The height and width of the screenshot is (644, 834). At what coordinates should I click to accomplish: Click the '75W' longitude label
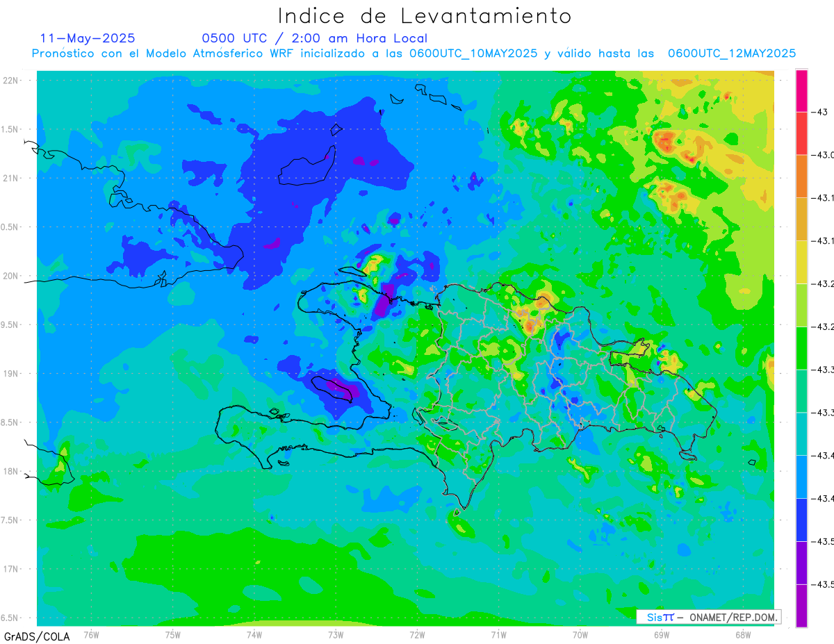[x=173, y=634]
